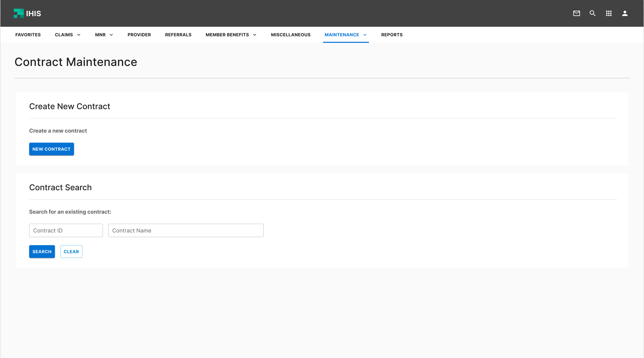This screenshot has height=358, width=644.
Task: Expand the Claims menu chevron
Action: (x=79, y=35)
